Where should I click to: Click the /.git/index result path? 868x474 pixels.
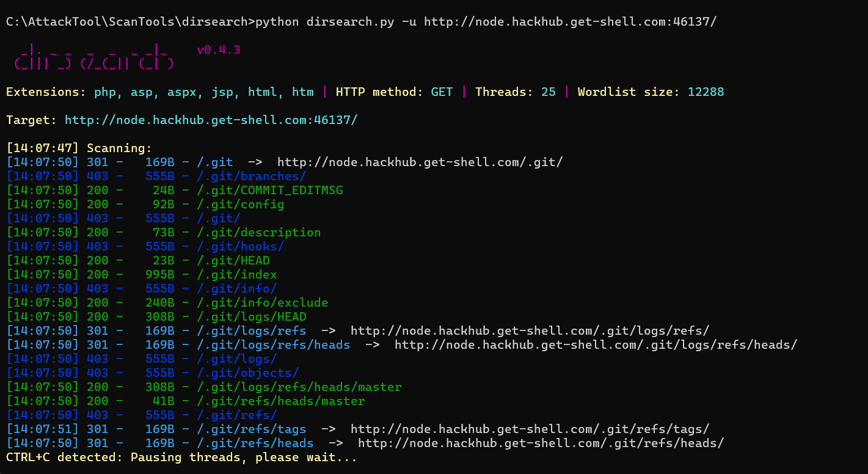click(236, 274)
